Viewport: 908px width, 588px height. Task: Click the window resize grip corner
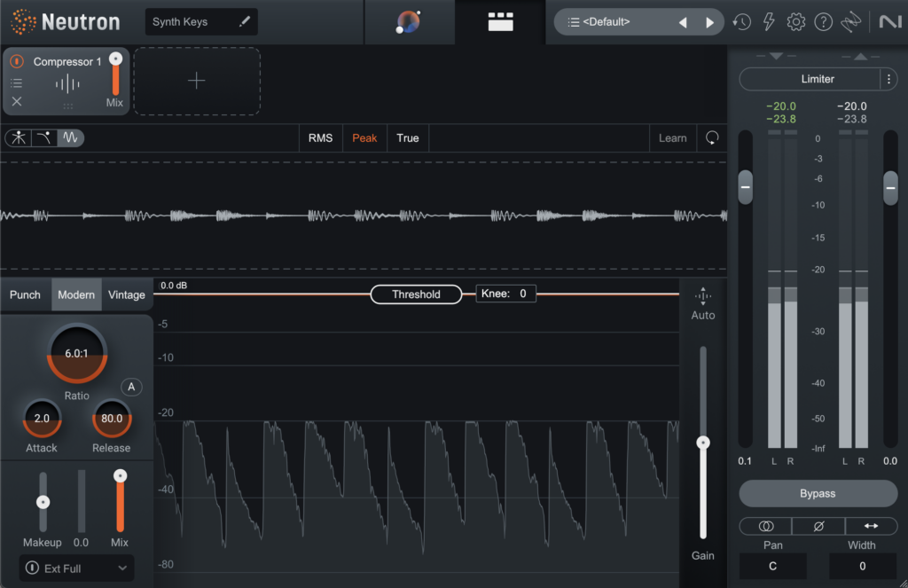903,583
